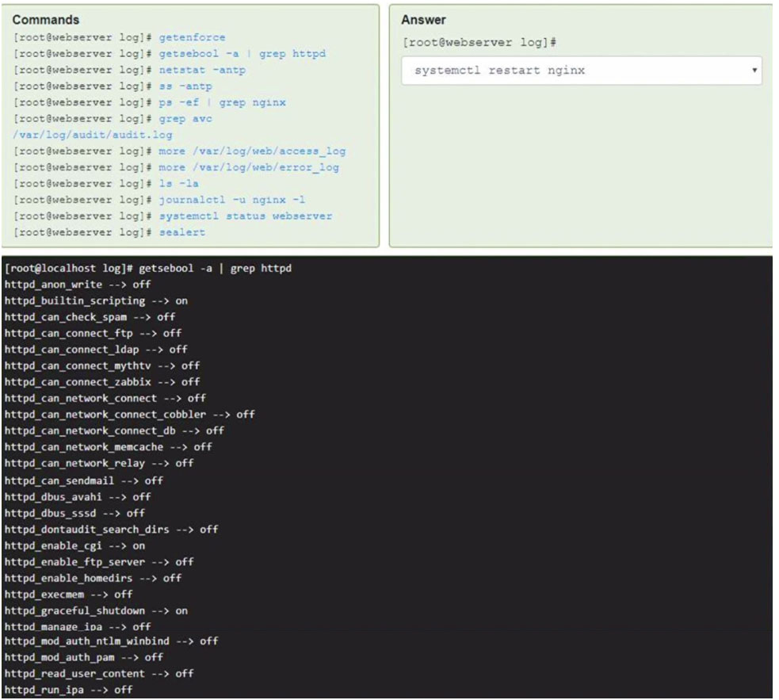Click httpd_can_connect_zabbix --> off line
Image resolution: width=779 pixels, height=700 pixels.
coord(102,382)
